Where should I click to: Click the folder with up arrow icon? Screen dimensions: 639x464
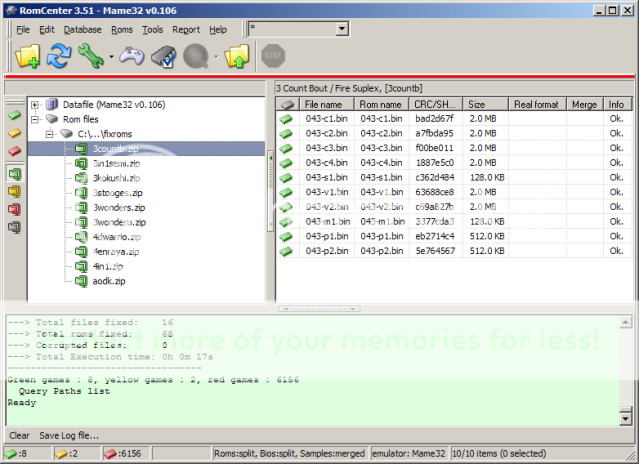tap(237, 57)
